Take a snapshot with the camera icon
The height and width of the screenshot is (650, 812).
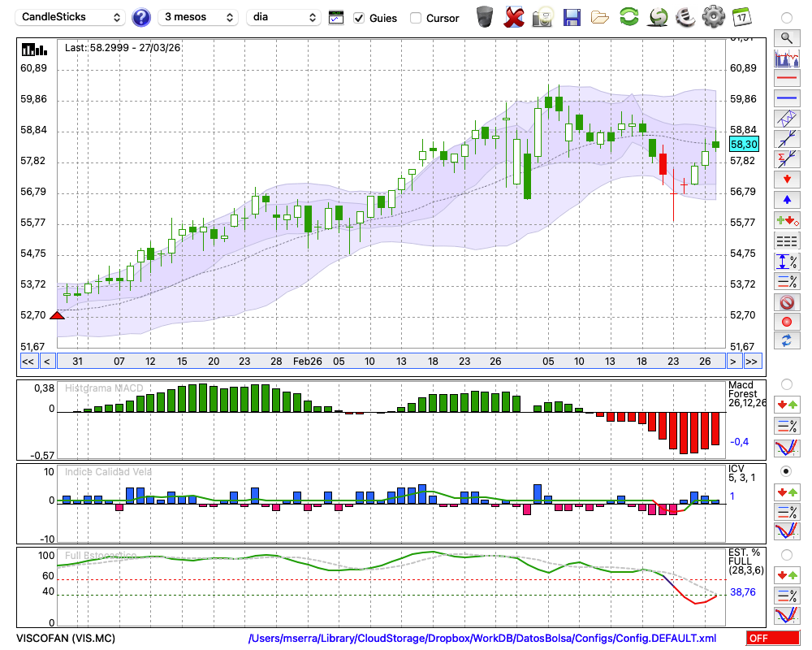pyautogui.click(x=542, y=17)
